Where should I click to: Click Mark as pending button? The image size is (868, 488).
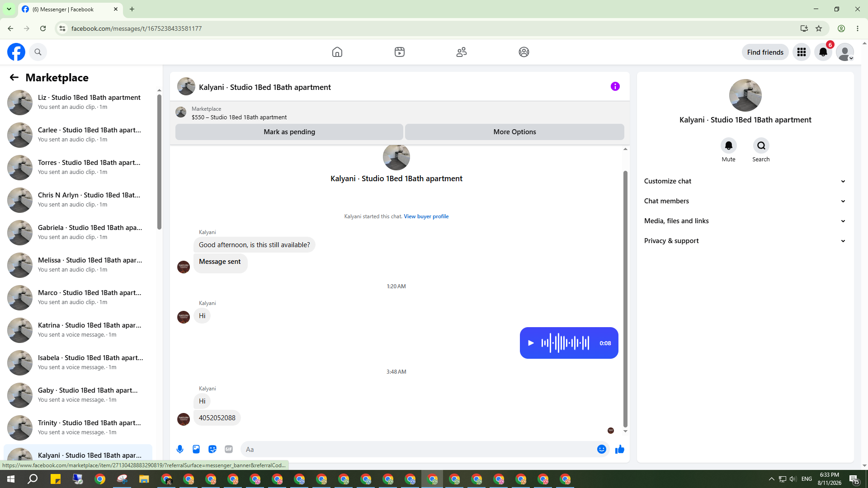(x=289, y=132)
